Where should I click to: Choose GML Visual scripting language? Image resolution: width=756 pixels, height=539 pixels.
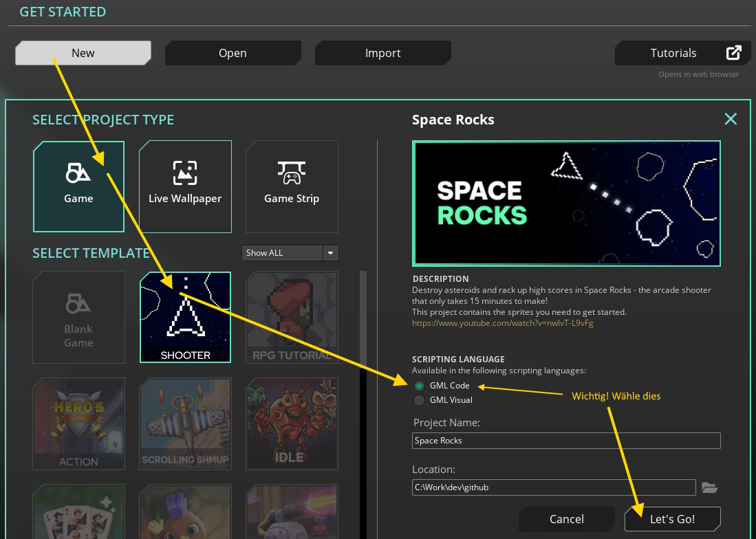point(419,400)
